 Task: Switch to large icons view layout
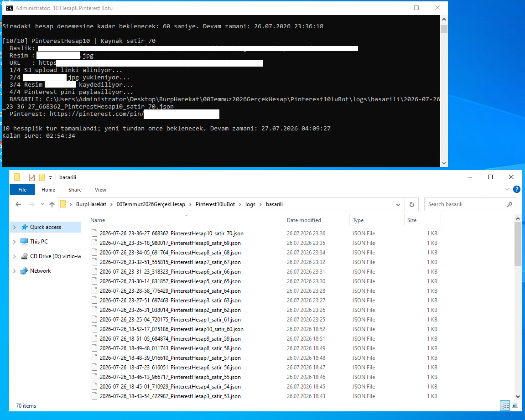pyautogui.click(x=515, y=405)
